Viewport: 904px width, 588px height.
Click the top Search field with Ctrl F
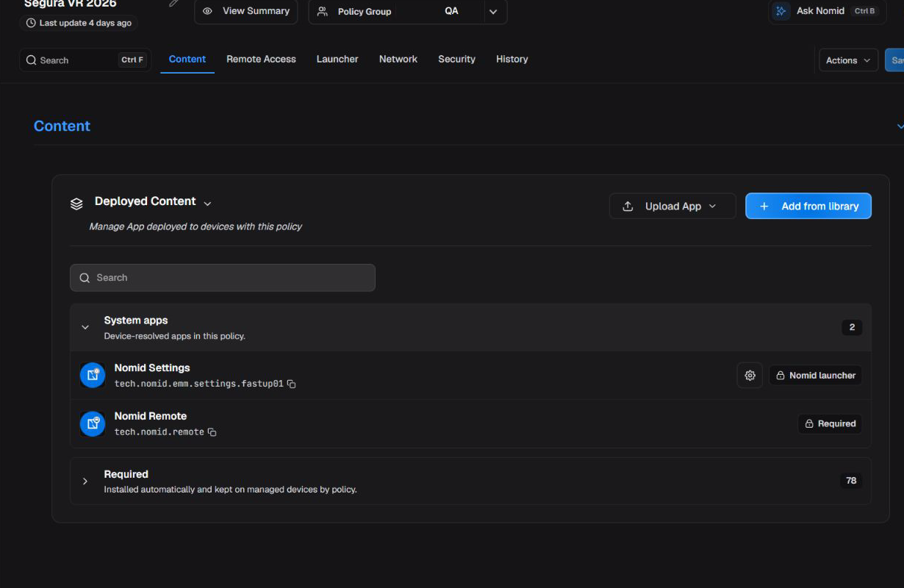click(x=85, y=60)
